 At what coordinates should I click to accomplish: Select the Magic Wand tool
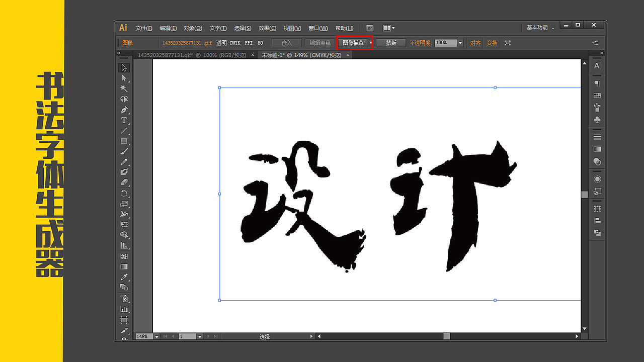(124, 88)
